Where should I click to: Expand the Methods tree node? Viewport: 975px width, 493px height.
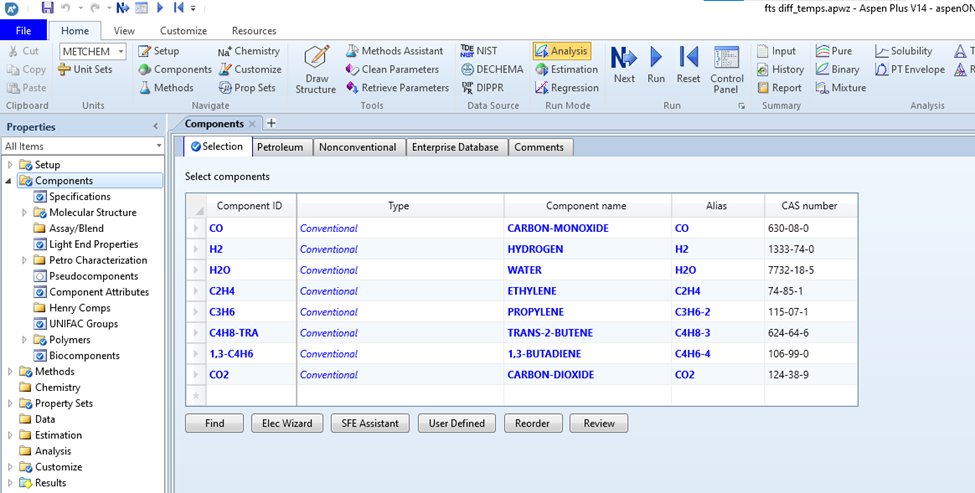tap(9, 372)
